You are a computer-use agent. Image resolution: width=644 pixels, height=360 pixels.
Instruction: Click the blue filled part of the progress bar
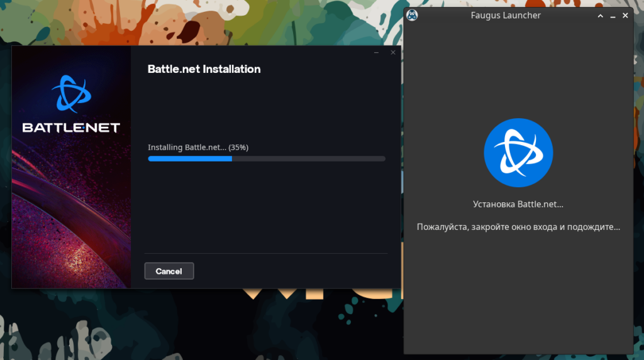click(x=189, y=159)
